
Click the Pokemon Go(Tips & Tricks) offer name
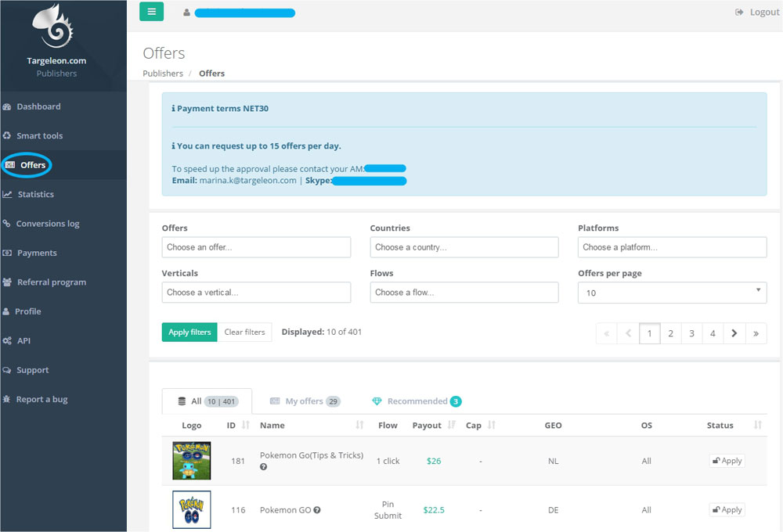click(311, 455)
